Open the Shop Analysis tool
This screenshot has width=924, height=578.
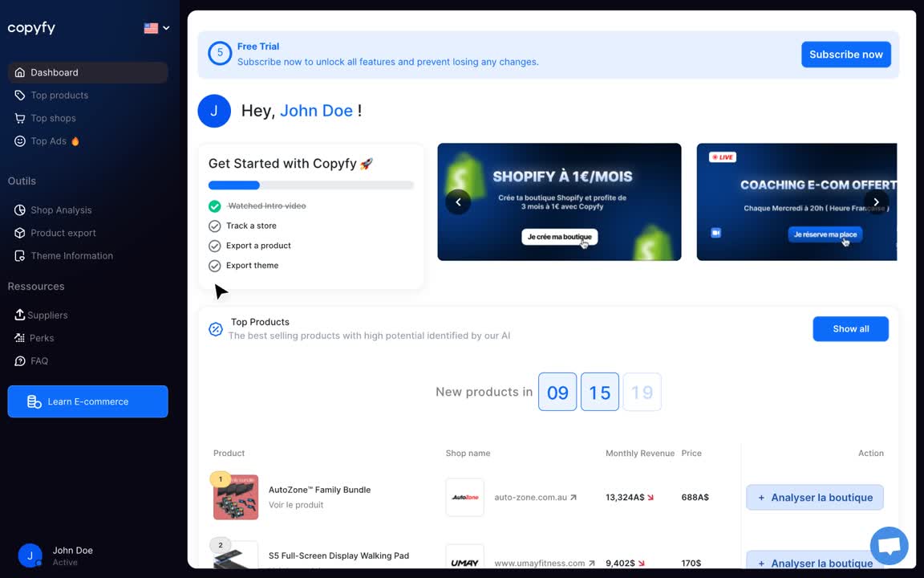coord(60,210)
